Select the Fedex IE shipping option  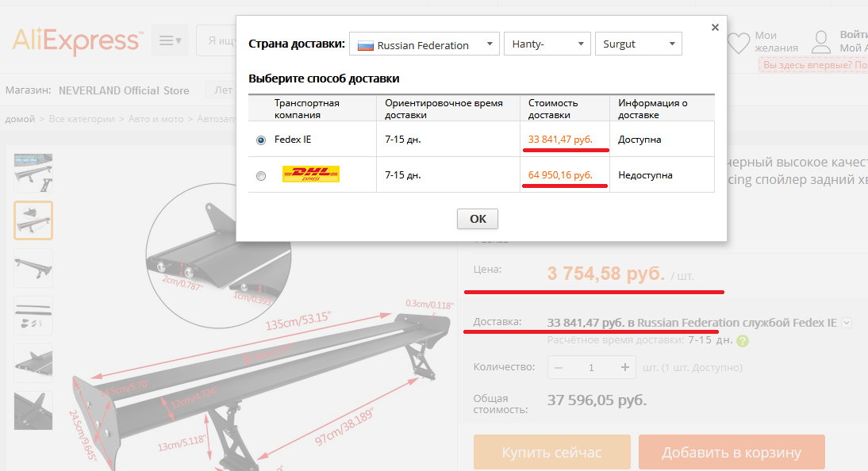click(261, 140)
